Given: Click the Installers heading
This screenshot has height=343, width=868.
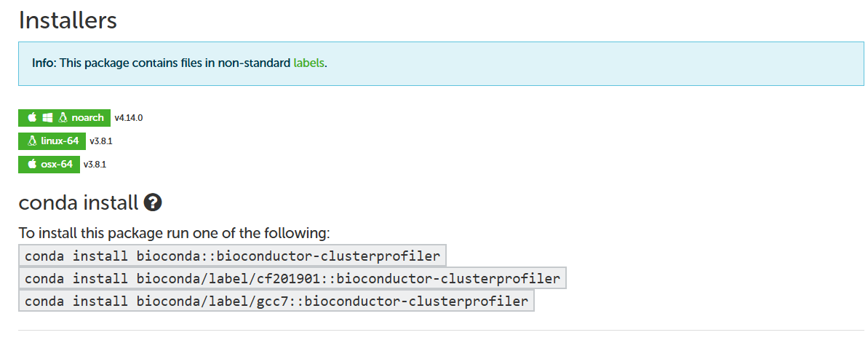Looking at the screenshot, I should (68, 20).
